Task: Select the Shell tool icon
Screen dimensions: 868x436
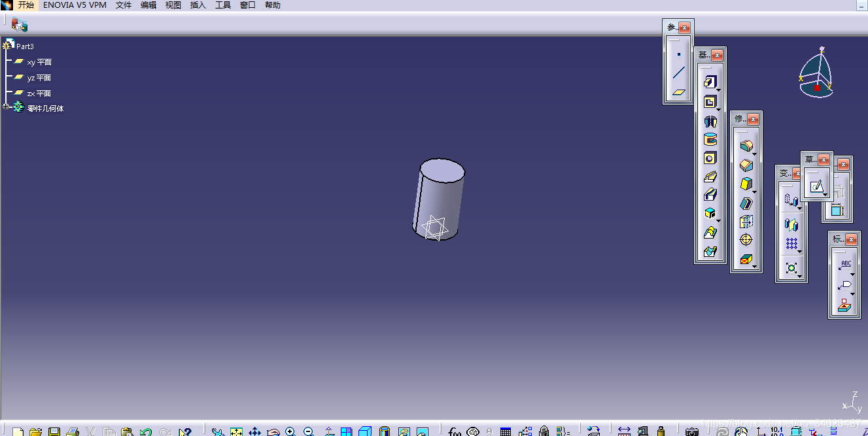Action: point(746,204)
